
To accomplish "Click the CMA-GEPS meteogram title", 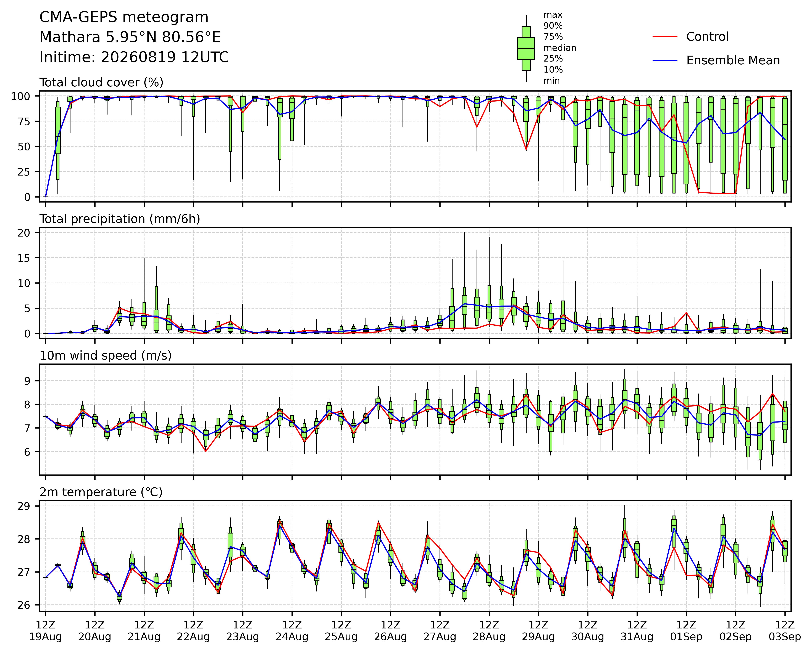I will click(x=124, y=17).
